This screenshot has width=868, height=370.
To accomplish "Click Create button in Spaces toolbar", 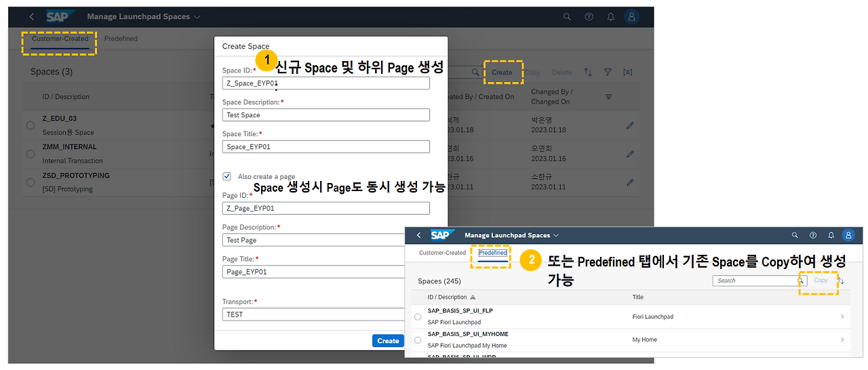I will (502, 72).
